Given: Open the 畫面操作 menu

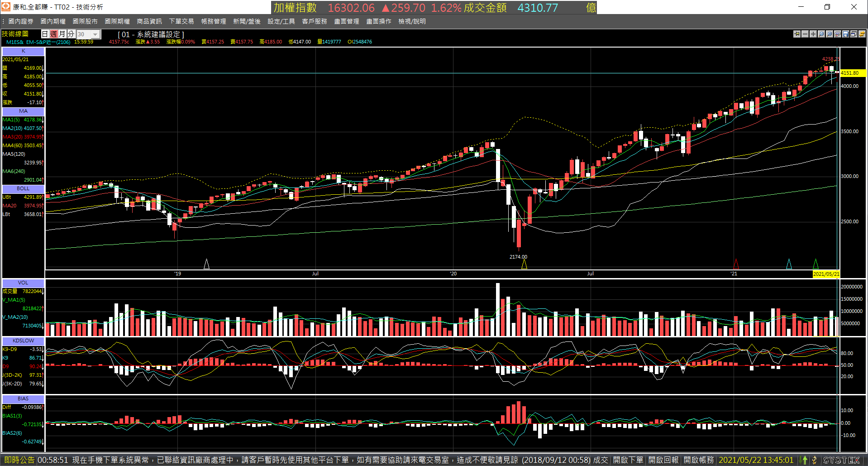Looking at the screenshot, I should point(379,21).
